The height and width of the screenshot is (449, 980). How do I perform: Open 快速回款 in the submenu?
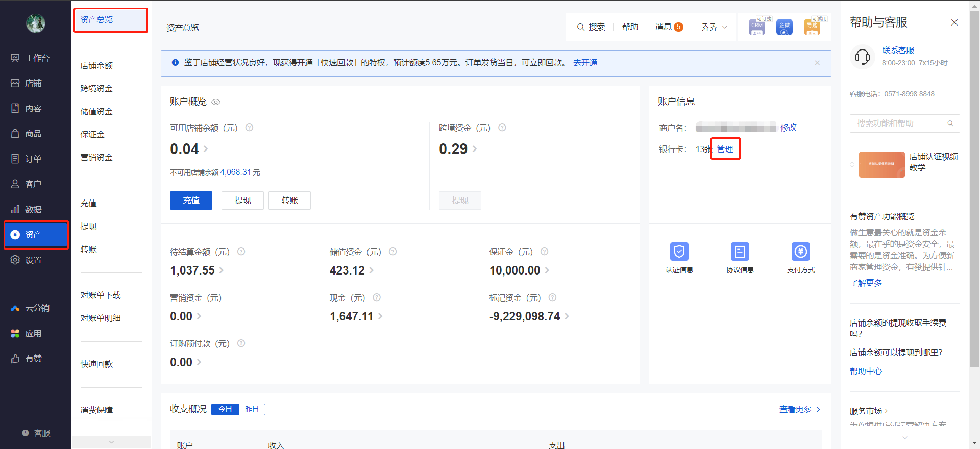pyautogui.click(x=96, y=364)
